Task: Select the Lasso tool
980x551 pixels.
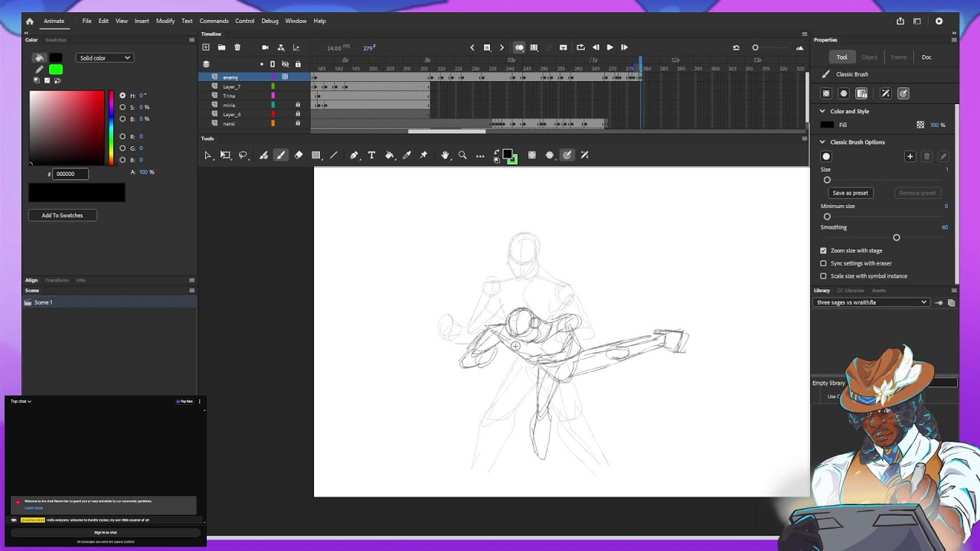Action: click(243, 155)
